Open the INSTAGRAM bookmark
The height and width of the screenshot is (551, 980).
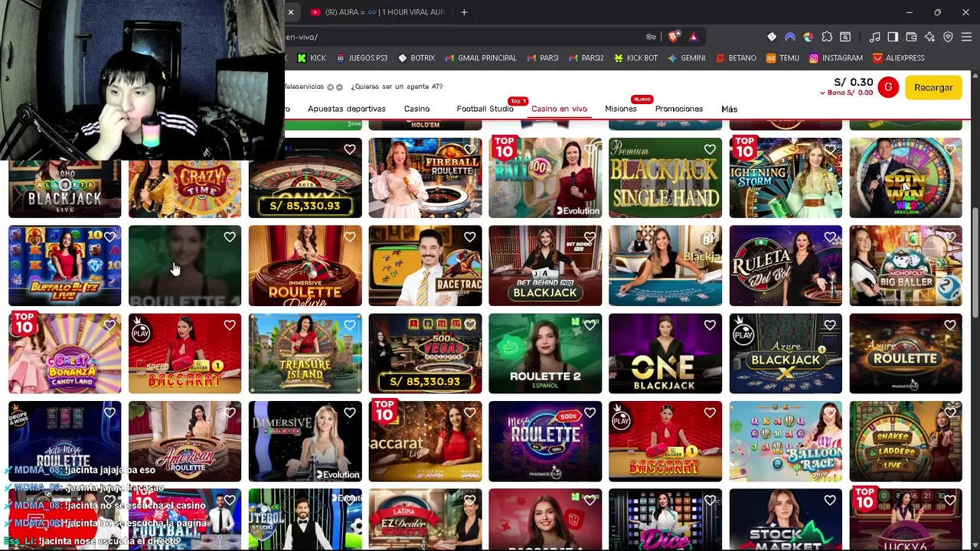836,58
